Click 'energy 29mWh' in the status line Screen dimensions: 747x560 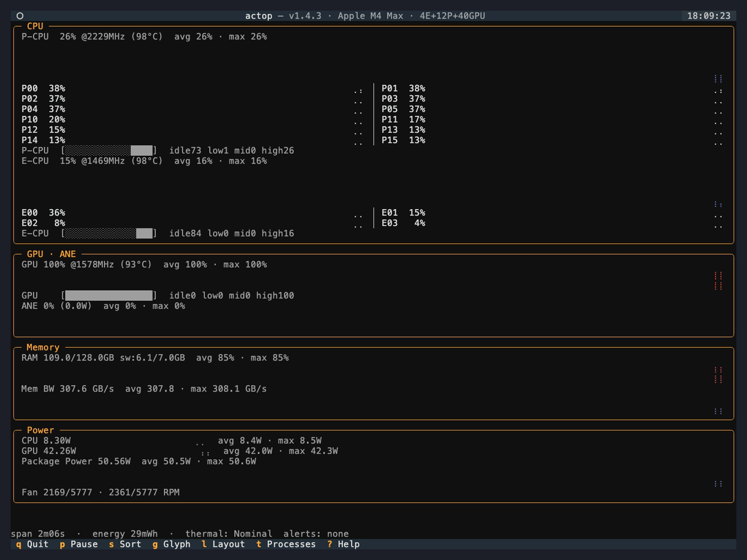coord(125,534)
